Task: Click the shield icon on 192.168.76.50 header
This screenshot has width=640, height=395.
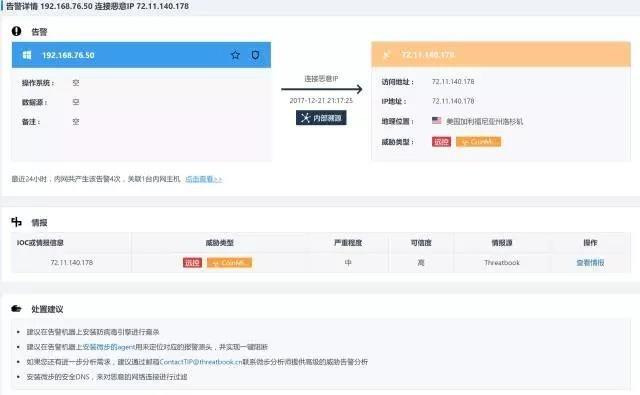Action: click(x=255, y=55)
